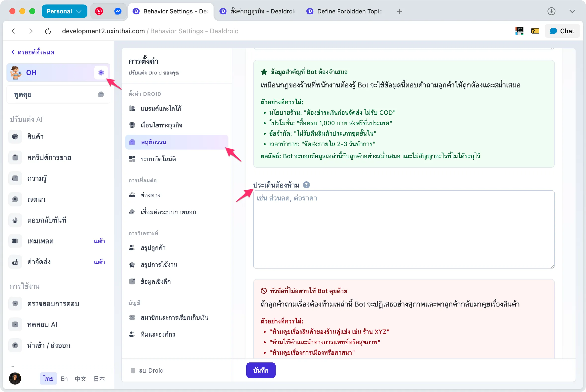586x392 pixels.
Task: Click the downloads icon in tab bar
Action: coord(551,11)
